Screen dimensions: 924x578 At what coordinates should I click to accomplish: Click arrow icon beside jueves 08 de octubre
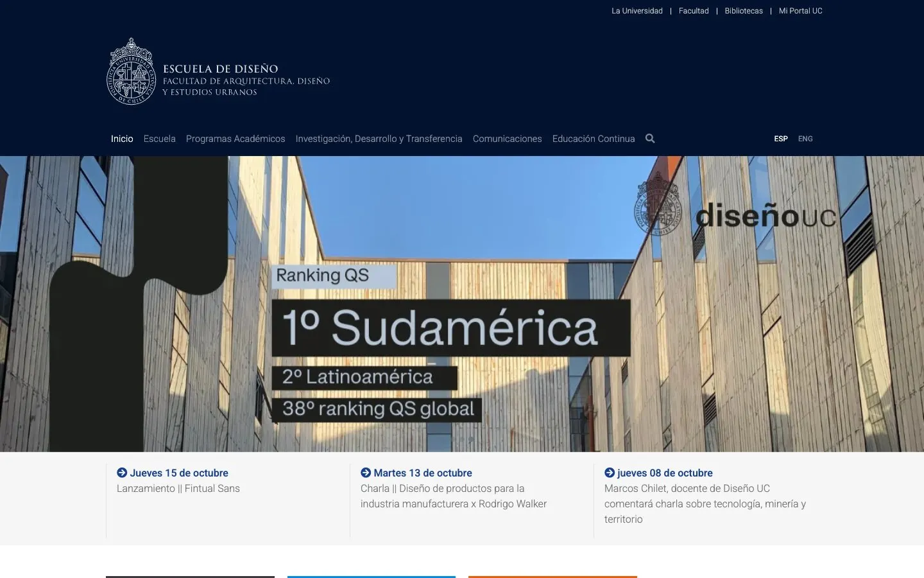coord(610,473)
